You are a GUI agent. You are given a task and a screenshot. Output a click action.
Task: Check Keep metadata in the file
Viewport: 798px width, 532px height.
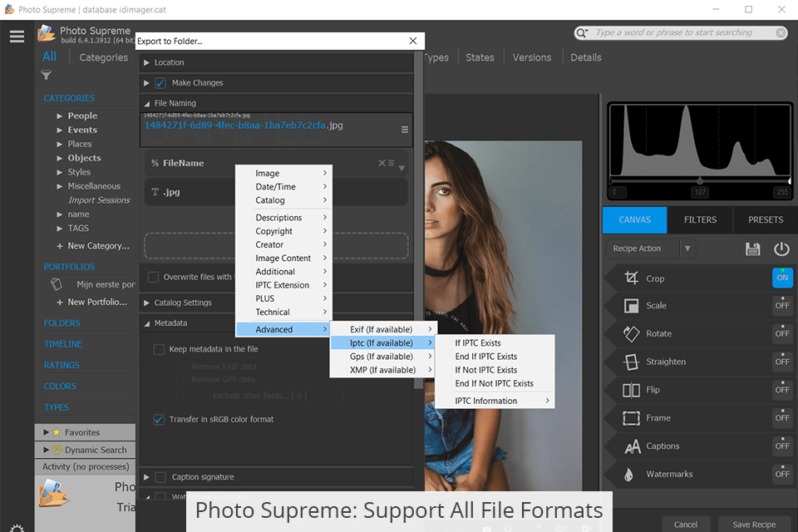[159, 349]
